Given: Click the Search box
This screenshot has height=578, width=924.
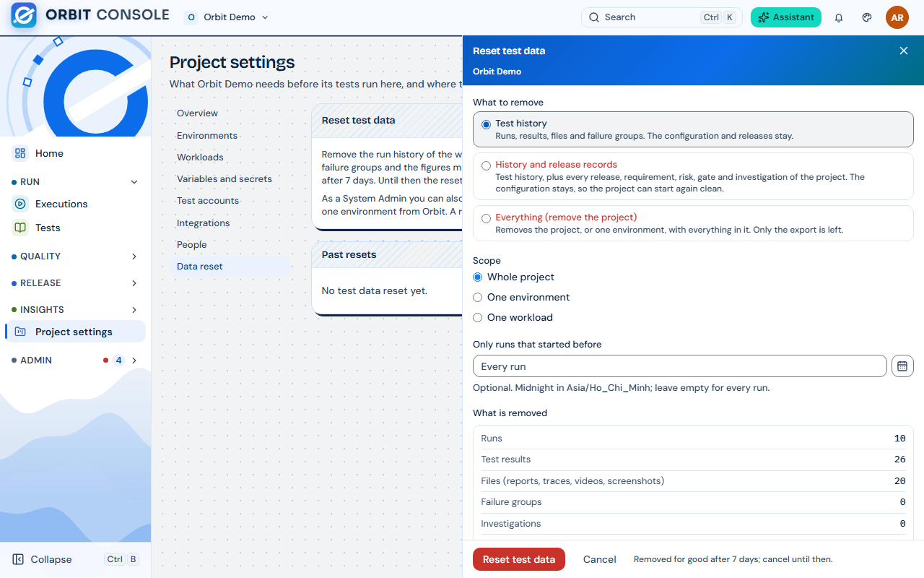Looking at the screenshot, I should pos(662,17).
